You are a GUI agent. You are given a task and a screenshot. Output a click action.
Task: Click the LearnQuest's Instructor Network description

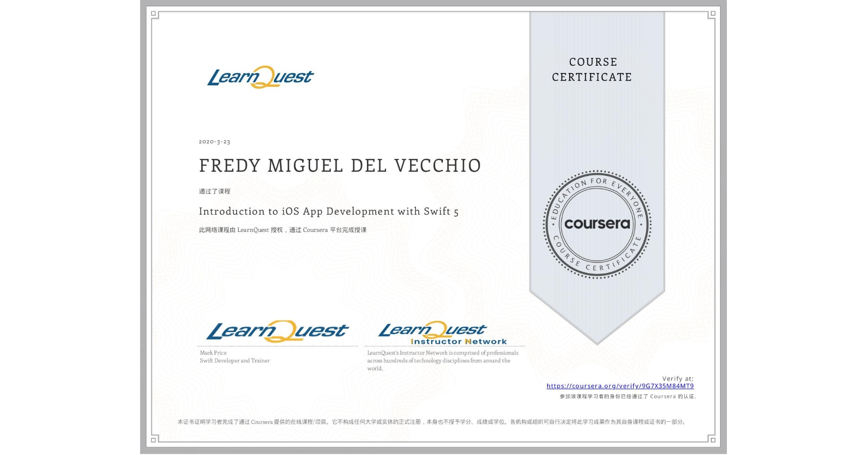point(443,360)
